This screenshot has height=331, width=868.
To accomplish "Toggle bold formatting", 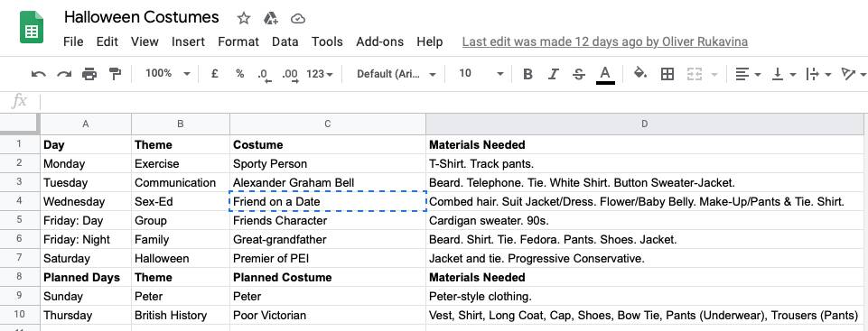I will click(x=527, y=73).
